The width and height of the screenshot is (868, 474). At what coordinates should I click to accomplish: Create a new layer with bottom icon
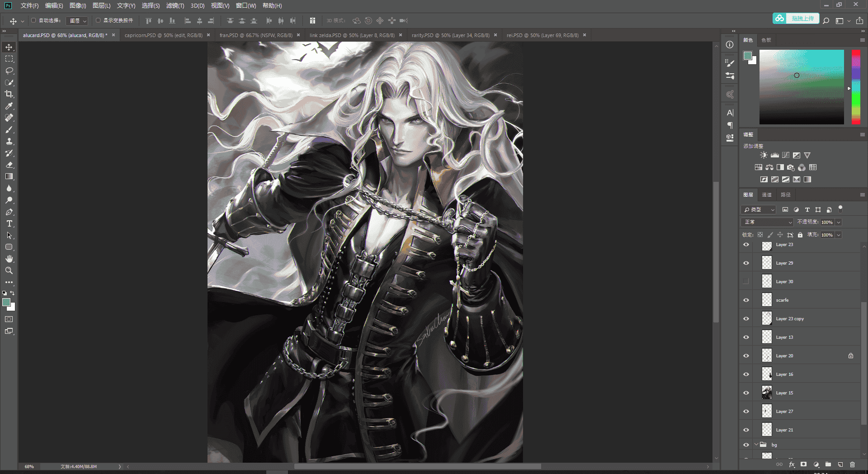point(840,465)
